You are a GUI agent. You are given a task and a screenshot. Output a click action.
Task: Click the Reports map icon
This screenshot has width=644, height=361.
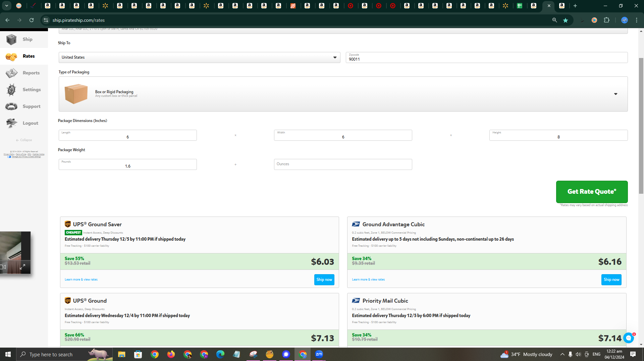click(11, 73)
